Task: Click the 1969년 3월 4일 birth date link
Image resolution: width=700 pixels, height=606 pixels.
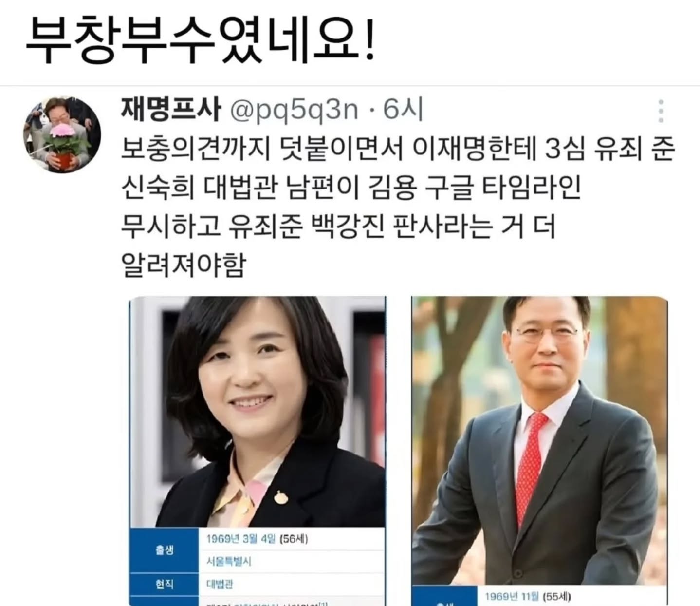Action: pos(241,539)
